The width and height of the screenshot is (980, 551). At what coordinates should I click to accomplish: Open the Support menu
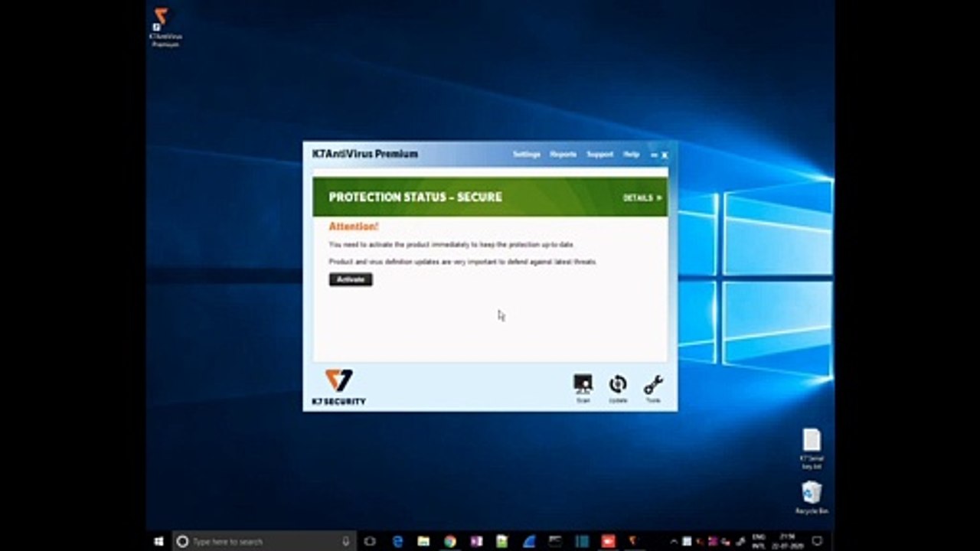[x=599, y=155]
